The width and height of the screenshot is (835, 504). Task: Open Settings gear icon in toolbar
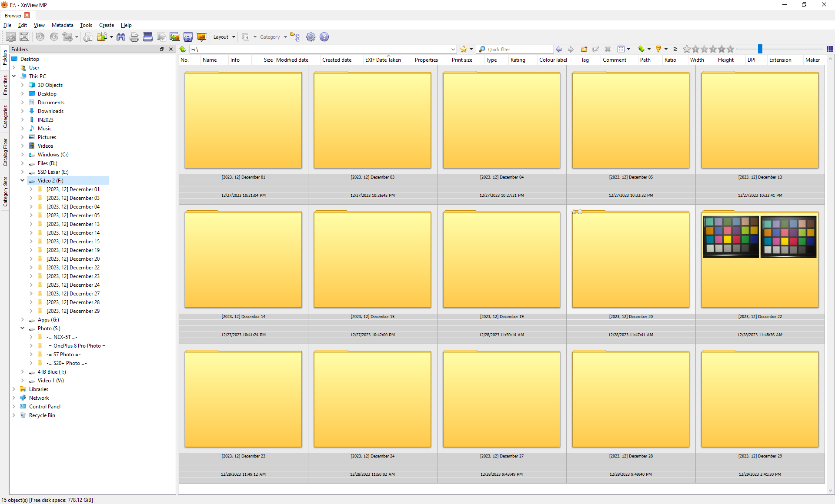[x=311, y=37]
